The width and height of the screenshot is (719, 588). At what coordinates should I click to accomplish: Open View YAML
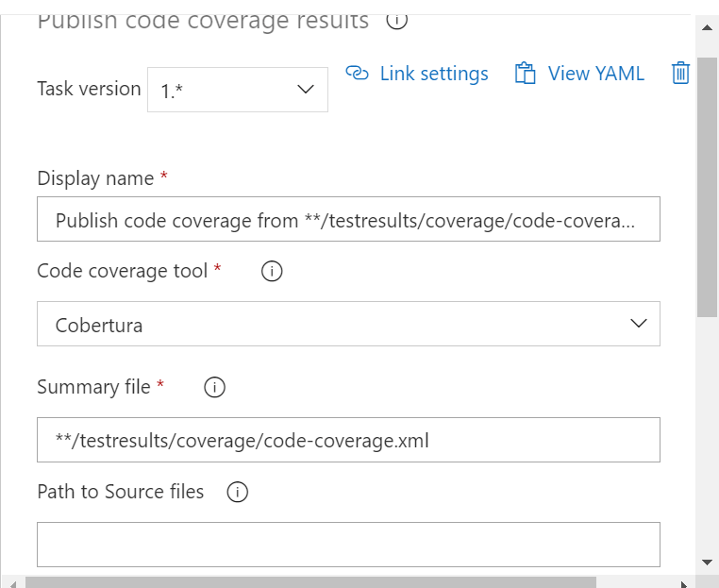coord(595,74)
